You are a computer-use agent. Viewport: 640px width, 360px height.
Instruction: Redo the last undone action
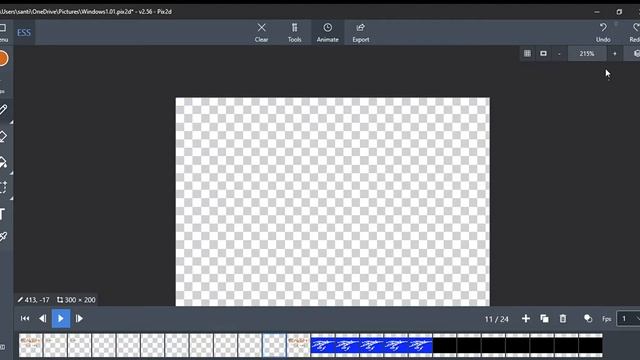pos(634,33)
